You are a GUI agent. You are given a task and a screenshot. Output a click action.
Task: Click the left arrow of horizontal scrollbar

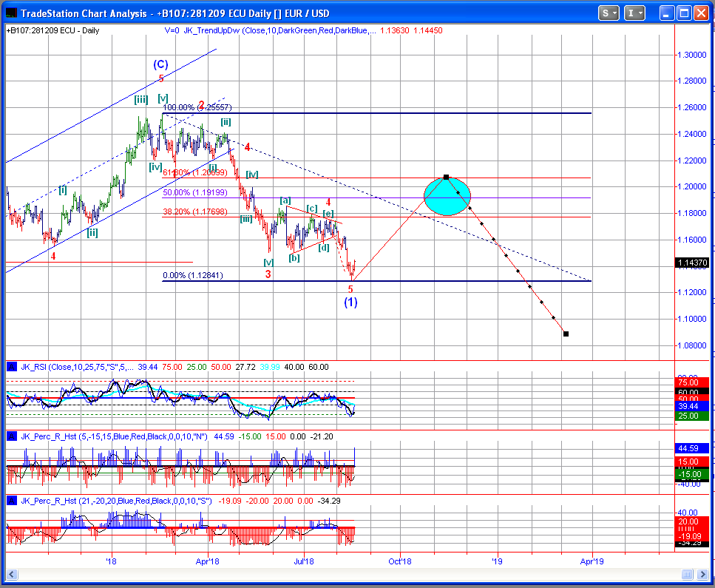tap(11, 574)
